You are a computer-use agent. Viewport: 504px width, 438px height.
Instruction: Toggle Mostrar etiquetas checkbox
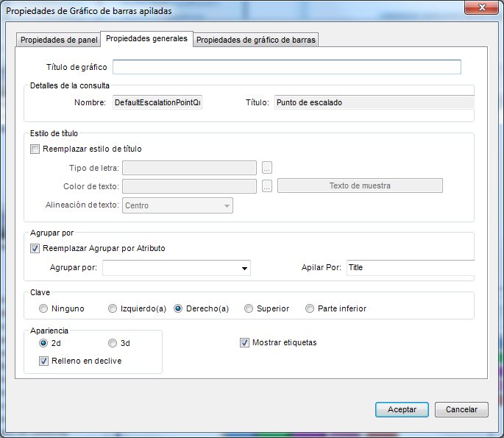[244, 342]
